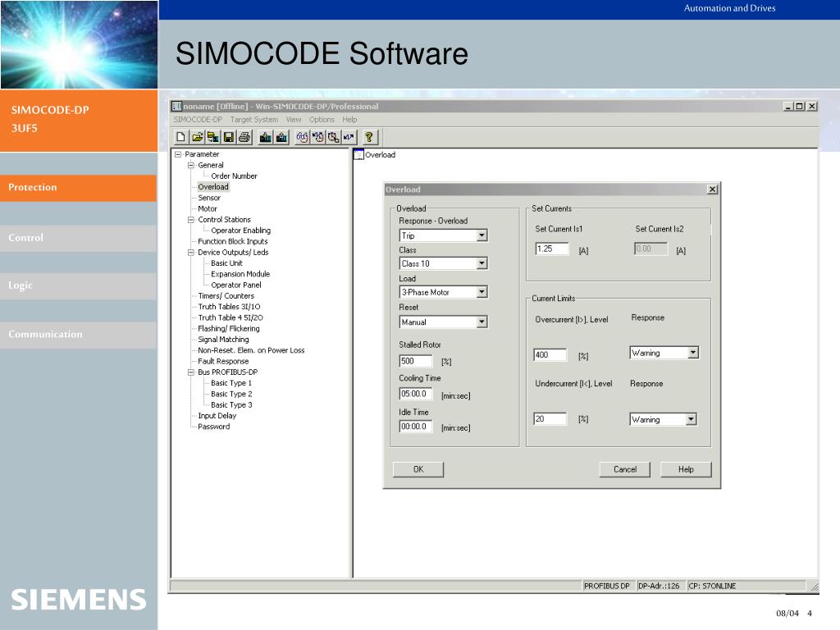This screenshot has height=630, width=840.
Task: Select Flashing/ Flickering in the tree
Action: [229, 328]
